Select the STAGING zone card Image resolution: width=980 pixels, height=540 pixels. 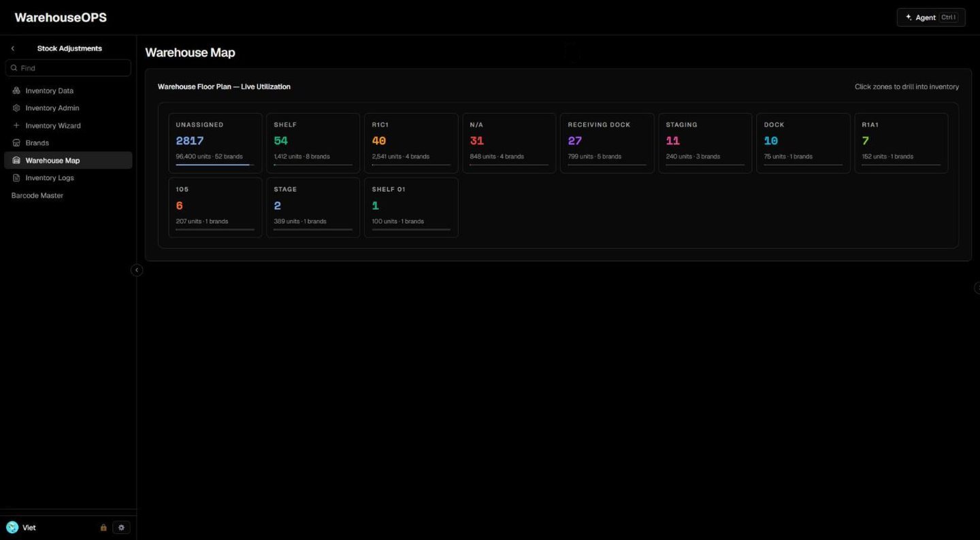(705, 143)
